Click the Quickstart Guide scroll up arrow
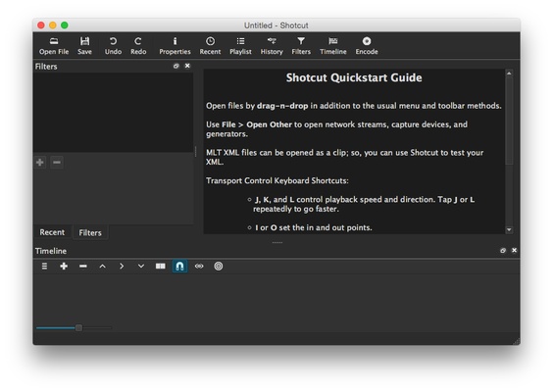Image resolution: width=553 pixels, height=392 pixels. pos(509,73)
